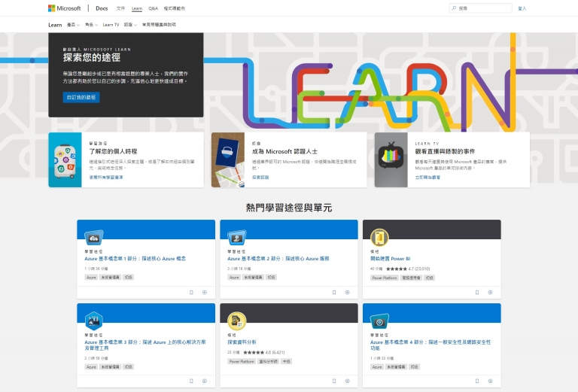This screenshot has height=392, width=578.
Task: Click the blue link under 成為 Microsoft 認證人士
Action: coord(260,178)
